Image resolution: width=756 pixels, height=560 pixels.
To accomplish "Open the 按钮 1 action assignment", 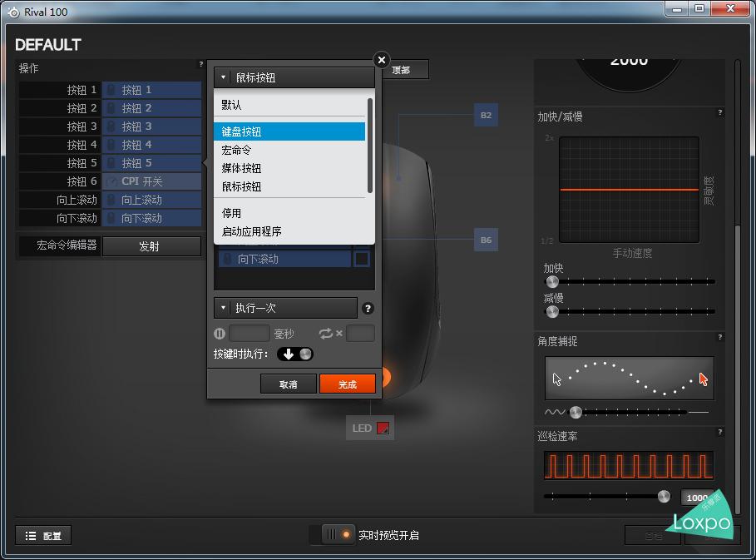I will [151, 90].
